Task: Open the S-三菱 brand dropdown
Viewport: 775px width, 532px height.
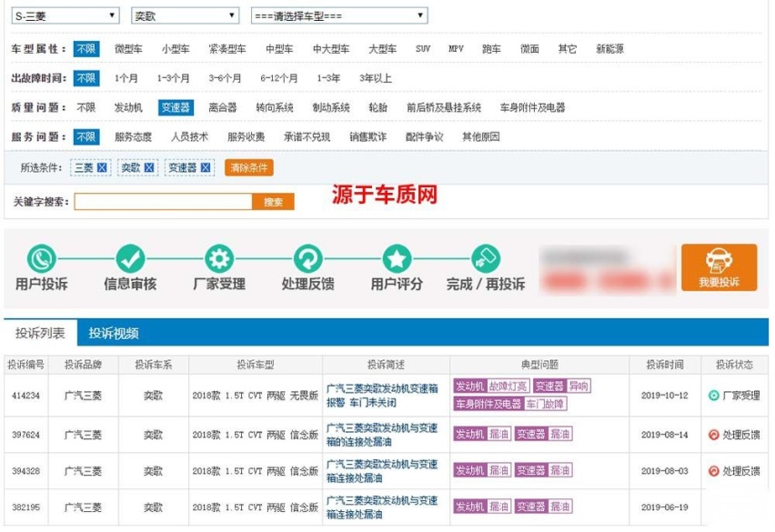Action: coord(65,15)
